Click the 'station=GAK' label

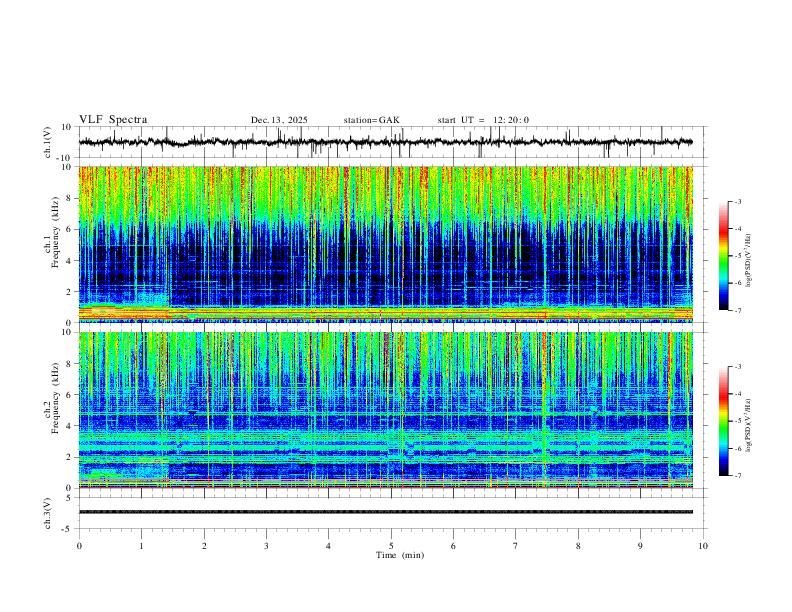click(x=371, y=120)
